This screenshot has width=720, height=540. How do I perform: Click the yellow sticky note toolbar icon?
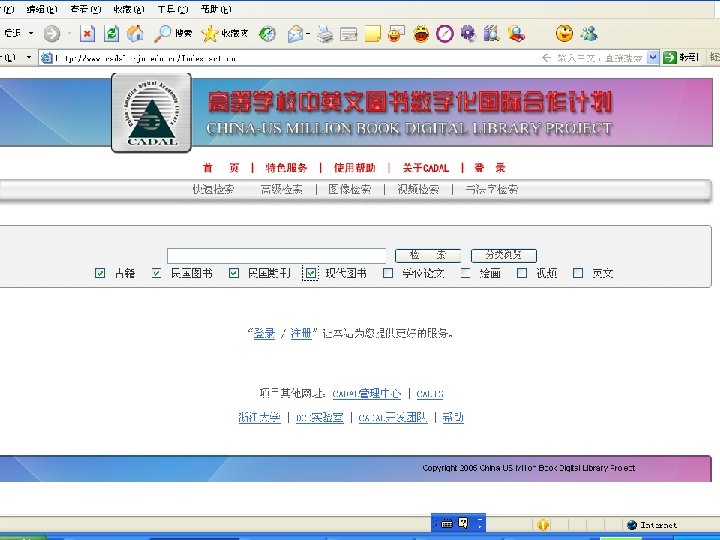[372, 34]
